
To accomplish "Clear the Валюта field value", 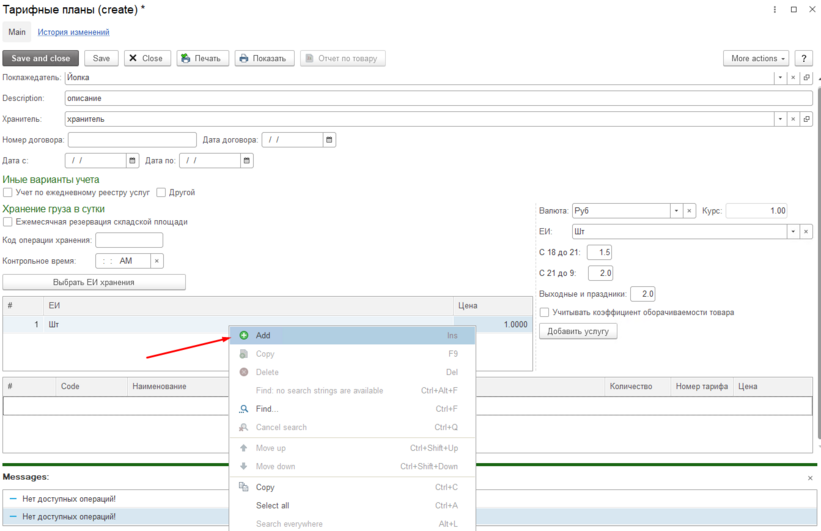I will pos(690,211).
